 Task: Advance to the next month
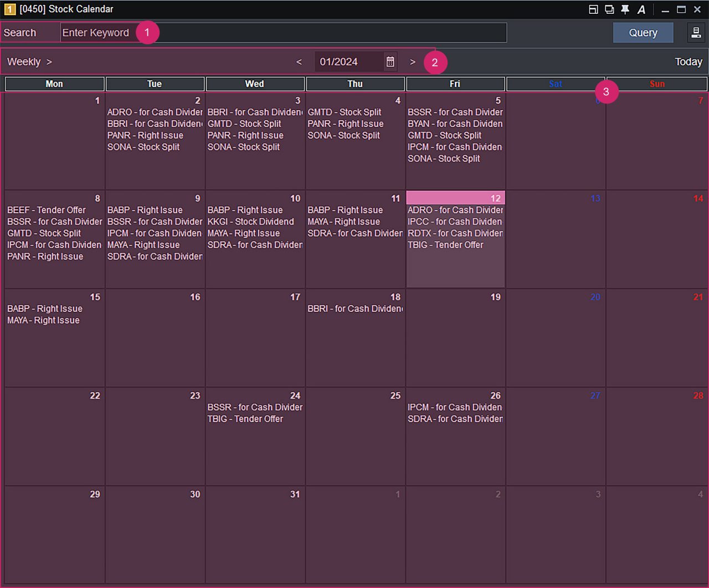pyautogui.click(x=412, y=61)
